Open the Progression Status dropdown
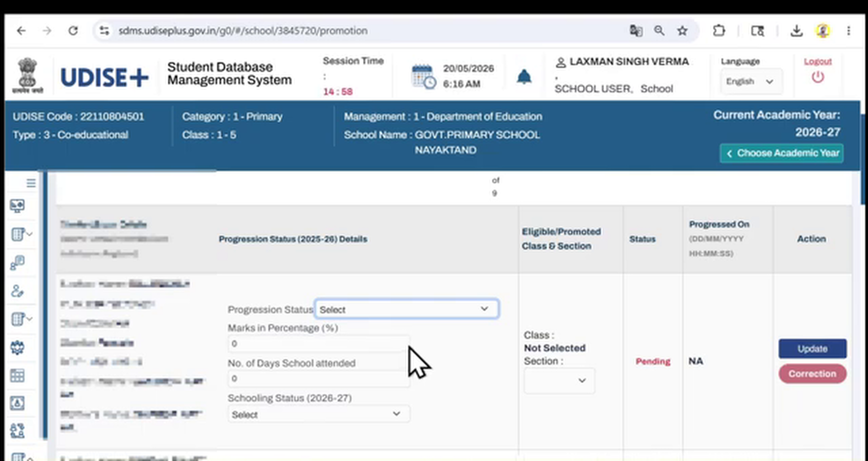This screenshot has width=868, height=461. [407, 309]
